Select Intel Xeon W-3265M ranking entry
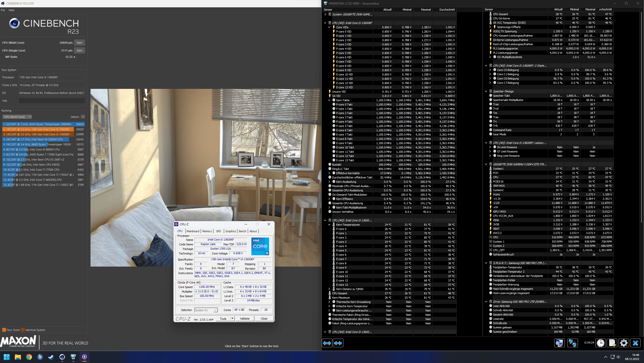 coord(43,139)
